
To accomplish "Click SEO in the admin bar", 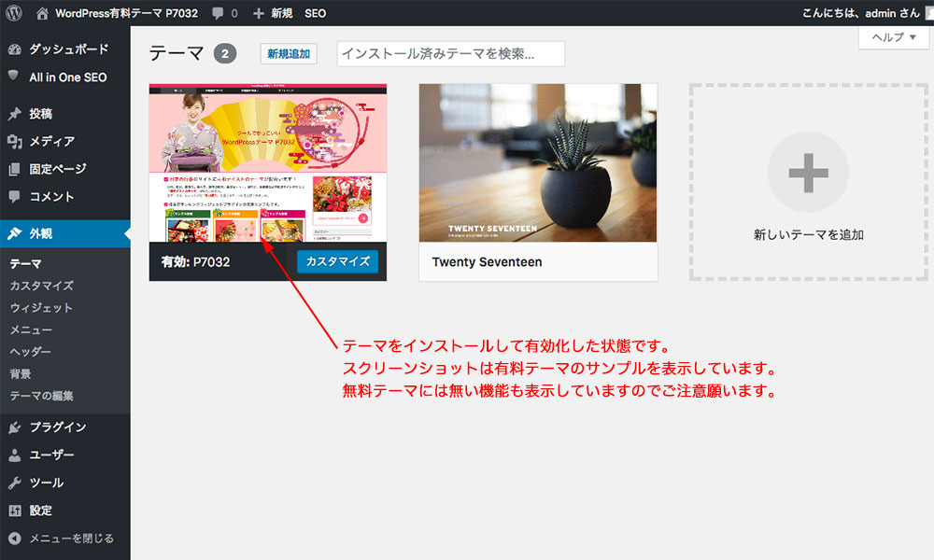I will (x=315, y=13).
